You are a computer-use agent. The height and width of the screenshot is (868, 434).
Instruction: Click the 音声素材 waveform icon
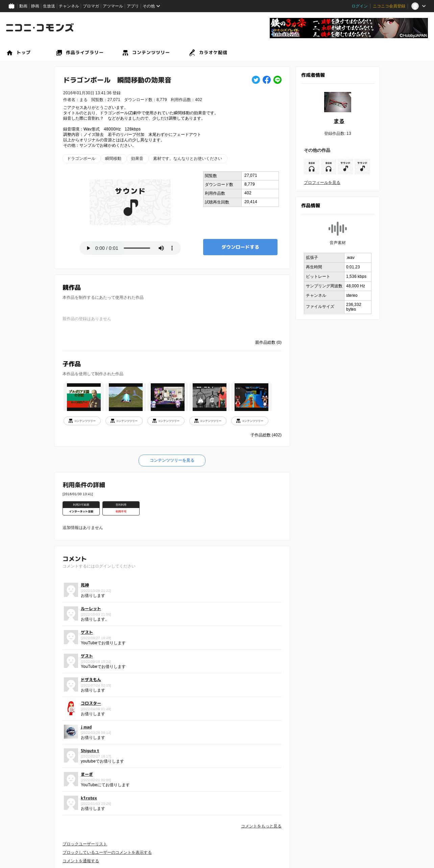[x=338, y=229]
